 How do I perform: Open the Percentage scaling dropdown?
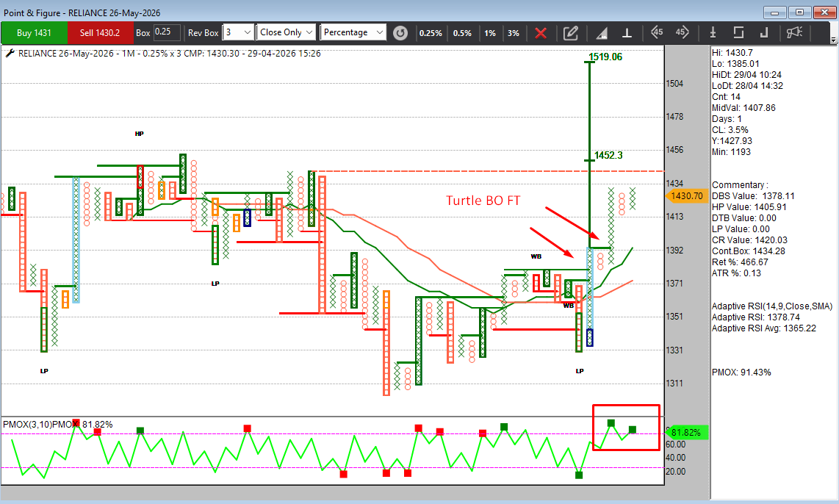(353, 32)
